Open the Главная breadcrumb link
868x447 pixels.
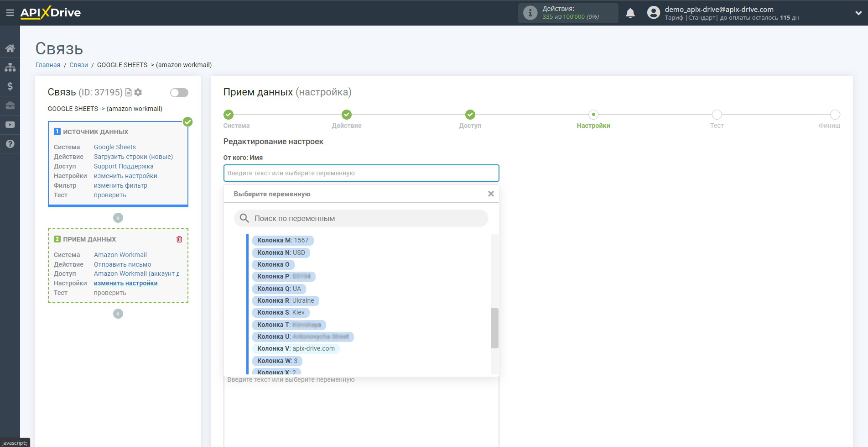click(48, 65)
